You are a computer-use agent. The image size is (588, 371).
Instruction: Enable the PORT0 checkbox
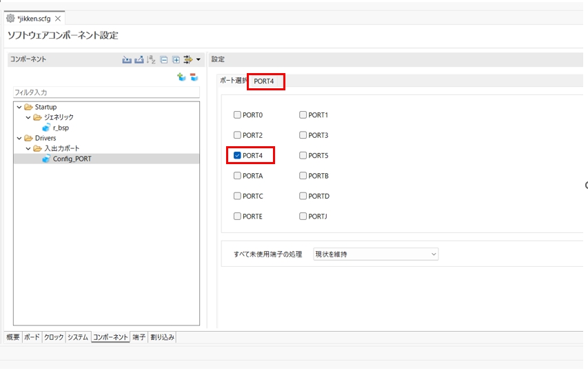click(x=237, y=115)
